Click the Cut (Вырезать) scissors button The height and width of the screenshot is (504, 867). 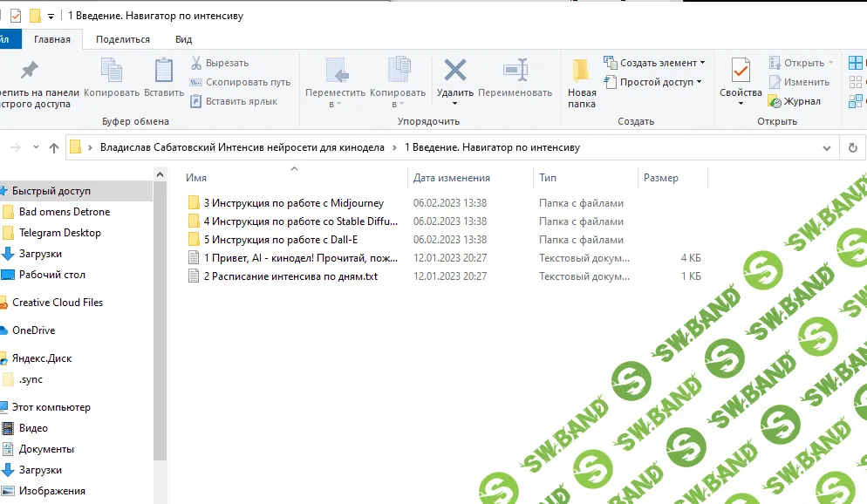(220, 63)
